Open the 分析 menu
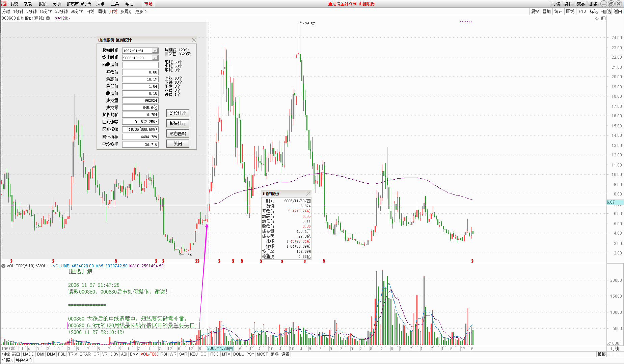This screenshot has height=364, width=624. click(57, 4)
